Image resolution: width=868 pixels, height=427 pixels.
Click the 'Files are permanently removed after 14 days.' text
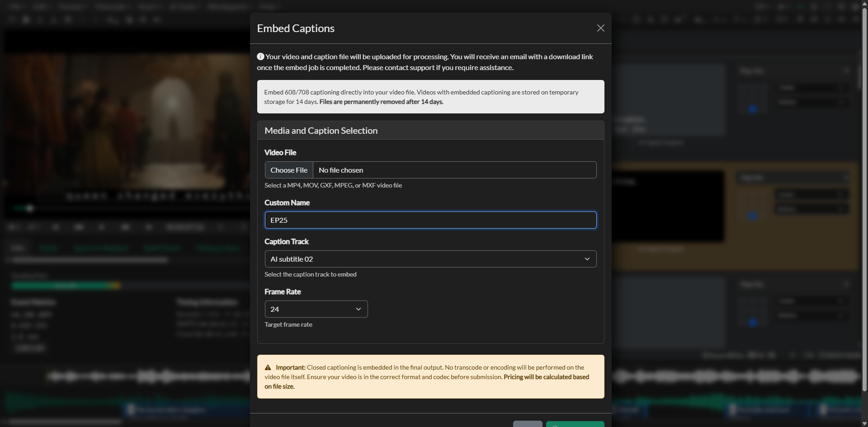[x=382, y=102]
